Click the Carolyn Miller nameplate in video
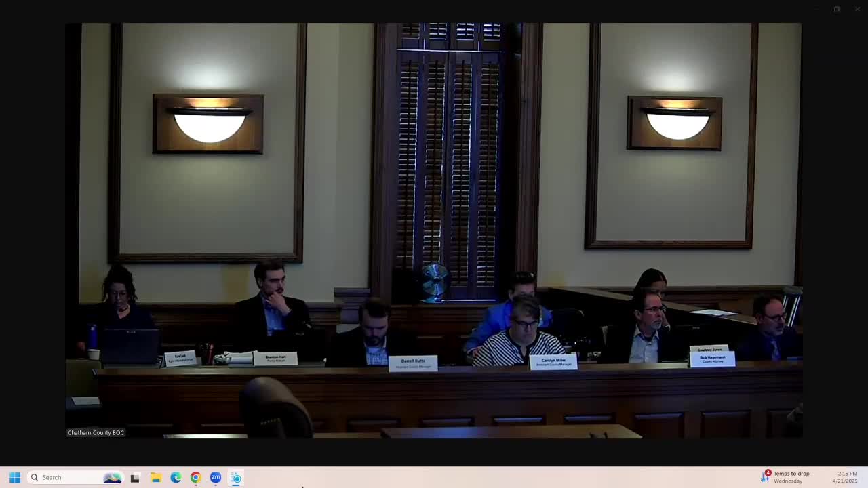Viewport: 868px width, 488px height. [x=553, y=362]
